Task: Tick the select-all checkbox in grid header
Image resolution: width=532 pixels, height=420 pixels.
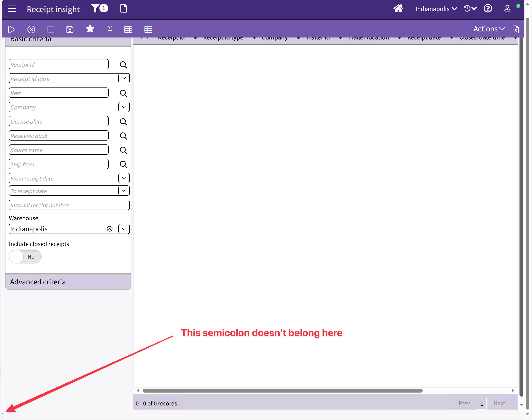Action: point(145,38)
